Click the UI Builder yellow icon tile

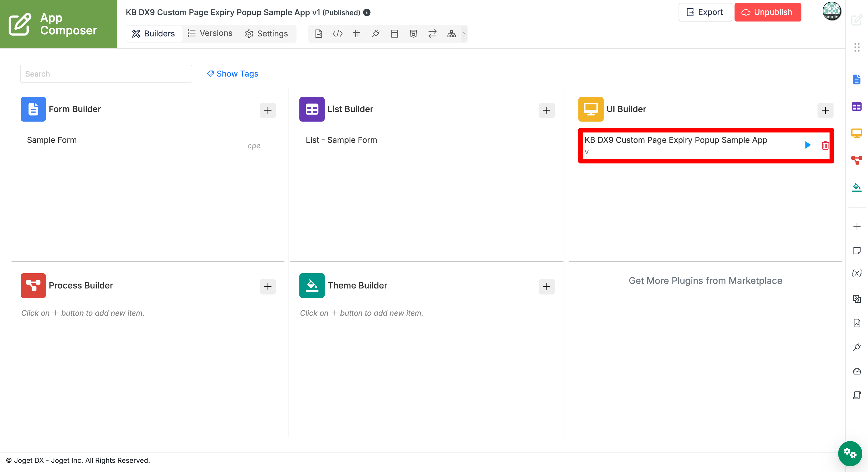coord(590,109)
